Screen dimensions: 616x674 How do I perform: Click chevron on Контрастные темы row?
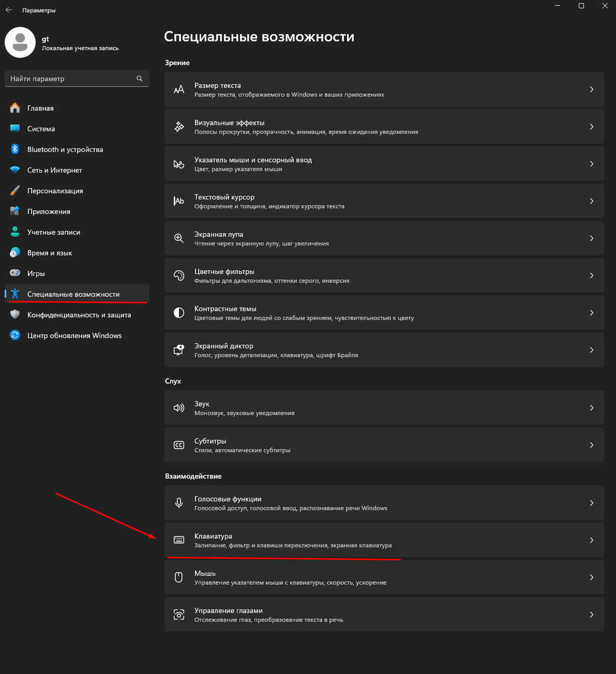[x=591, y=313]
